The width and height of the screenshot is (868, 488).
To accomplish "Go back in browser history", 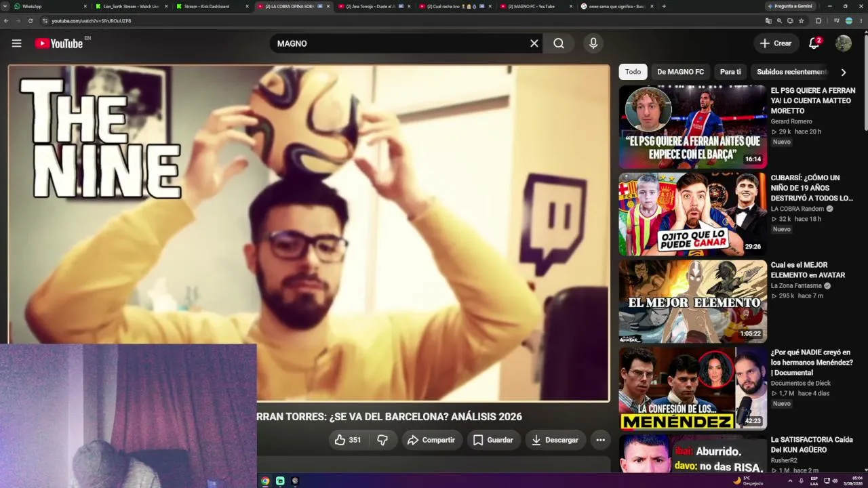I will (6, 21).
